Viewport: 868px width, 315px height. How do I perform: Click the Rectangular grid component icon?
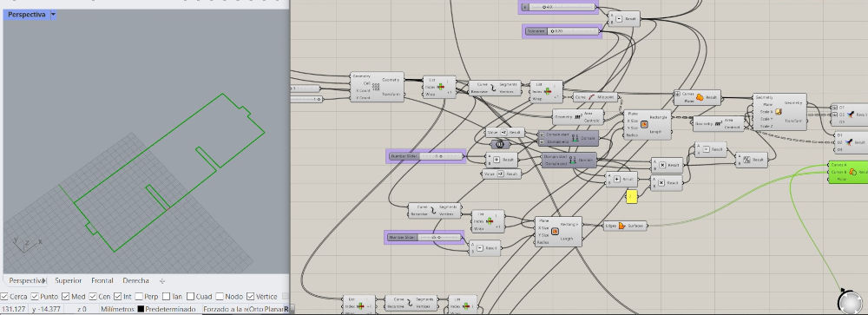point(377,87)
